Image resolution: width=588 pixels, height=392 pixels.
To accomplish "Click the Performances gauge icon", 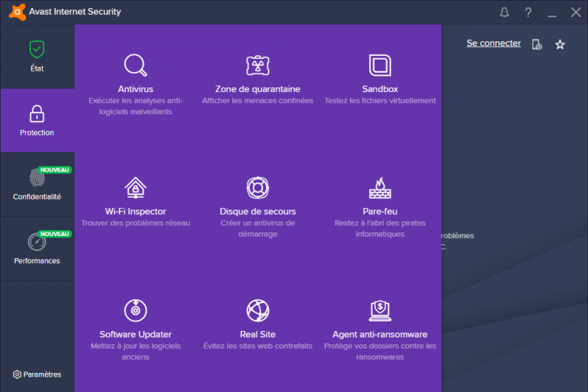I will 37,242.
